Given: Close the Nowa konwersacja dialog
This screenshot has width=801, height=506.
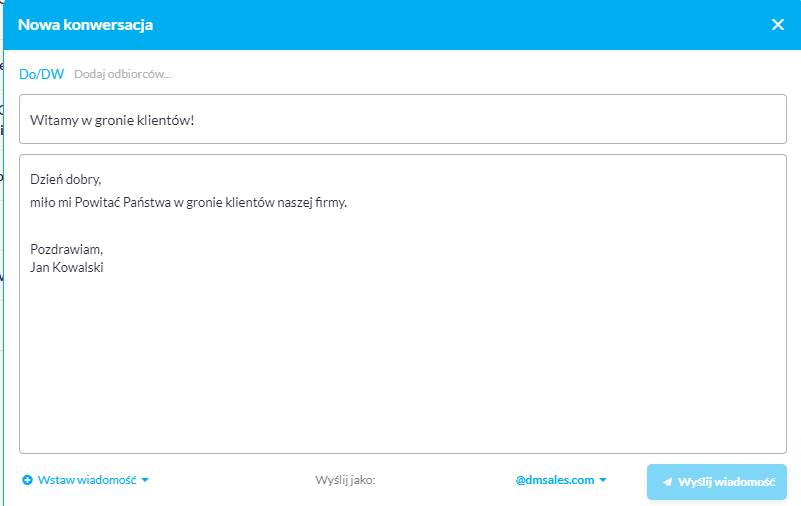Looking at the screenshot, I should point(778,25).
